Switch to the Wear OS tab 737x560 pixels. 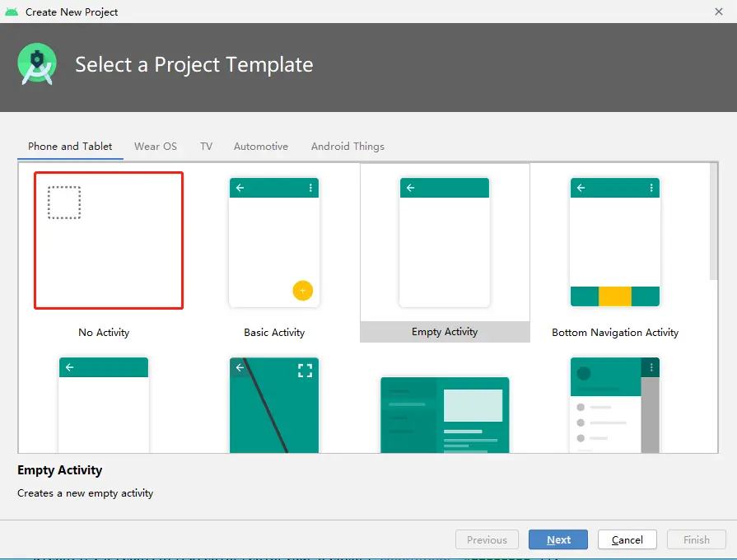[156, 146]
